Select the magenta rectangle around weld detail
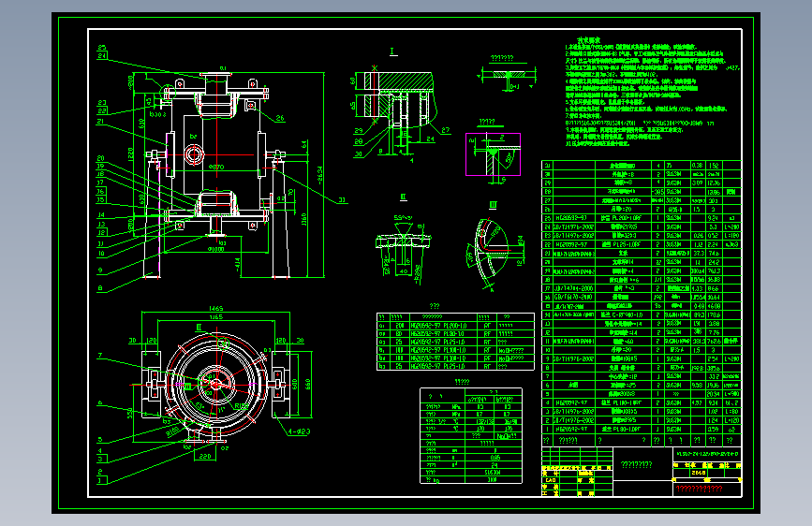 [493, 154]
